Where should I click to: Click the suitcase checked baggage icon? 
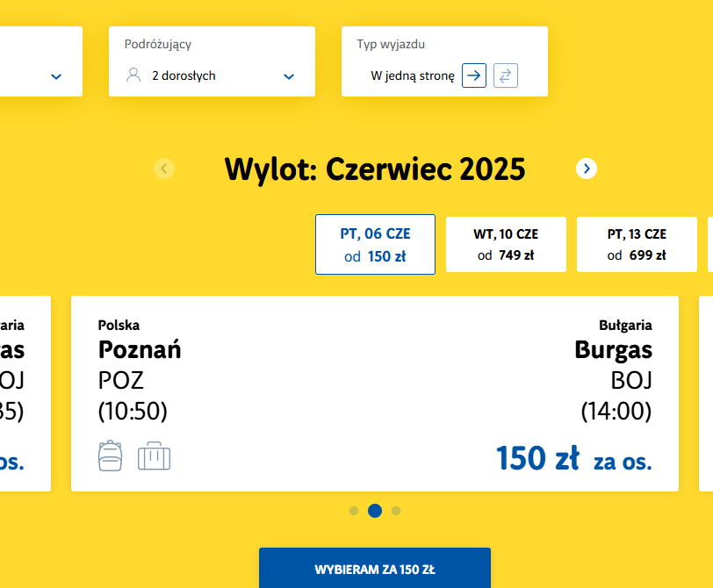pos(155,455)
